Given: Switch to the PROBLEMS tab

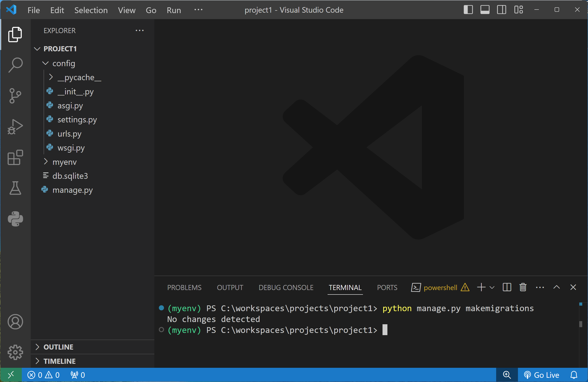Looking at the screenshot, I should pyautogui.click(x=184, y=287).
